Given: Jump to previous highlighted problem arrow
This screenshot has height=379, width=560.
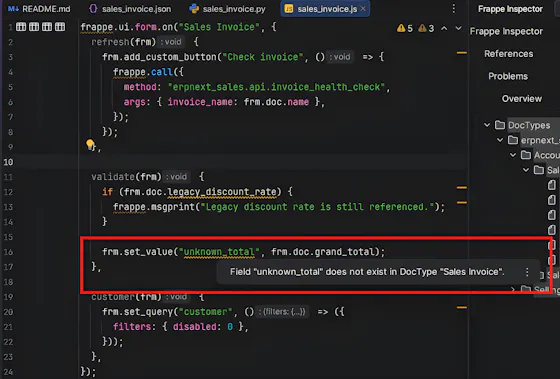Looking at the screenshot, I should coord(444,28).
